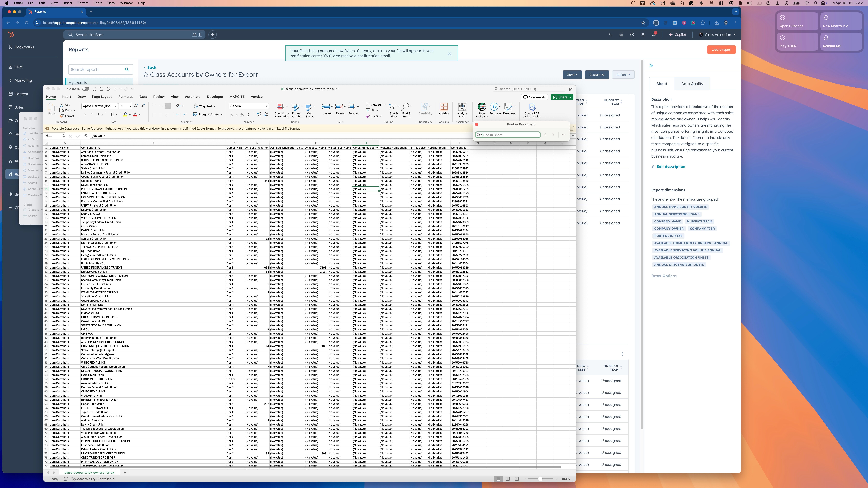The width and height of the screenshot is (868, 488).
Task: Click the HubSpot notifications bell icon
Action: (654, 35)
